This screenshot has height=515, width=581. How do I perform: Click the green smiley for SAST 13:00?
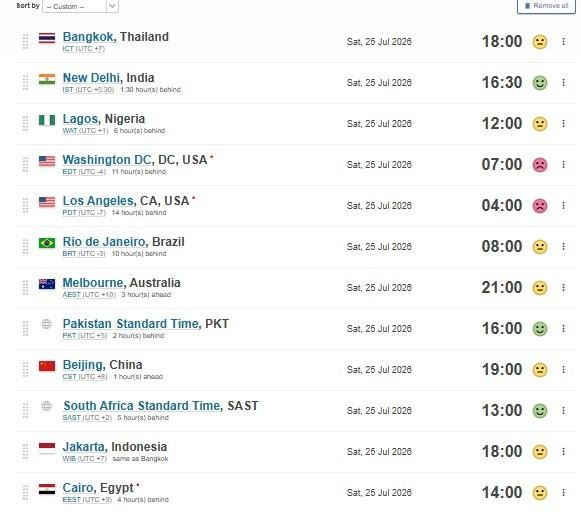coord(540,411)
